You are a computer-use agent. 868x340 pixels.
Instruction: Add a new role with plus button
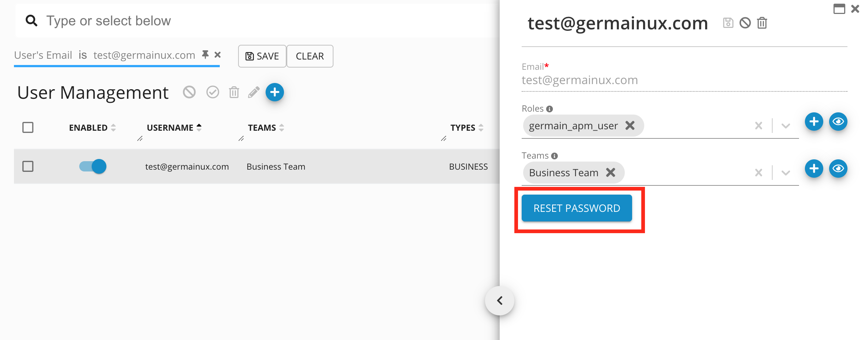[x=814, y=122]
